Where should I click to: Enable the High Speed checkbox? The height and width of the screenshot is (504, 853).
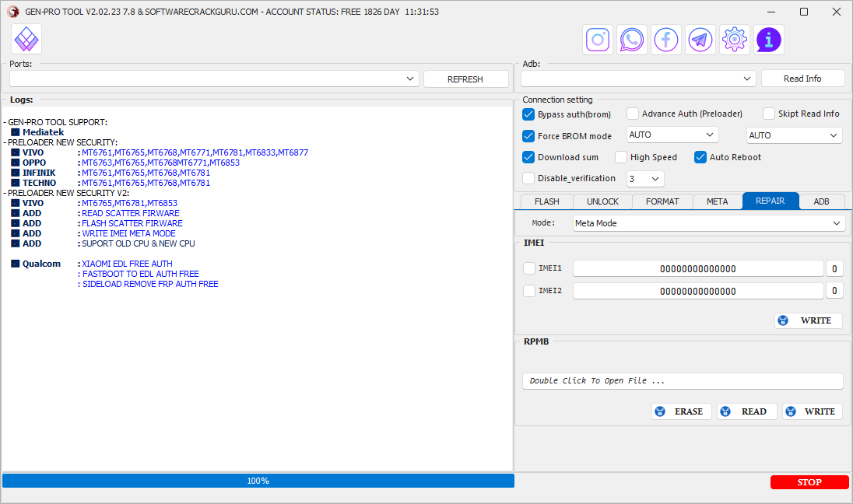coord(621,157)
